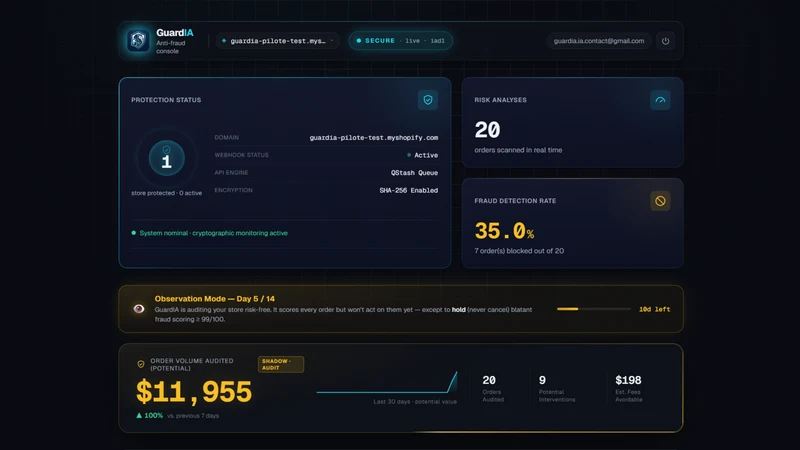The image size is (800, 450).
Task: Click the 9 Potential Interventions stat
Action: 557,388
